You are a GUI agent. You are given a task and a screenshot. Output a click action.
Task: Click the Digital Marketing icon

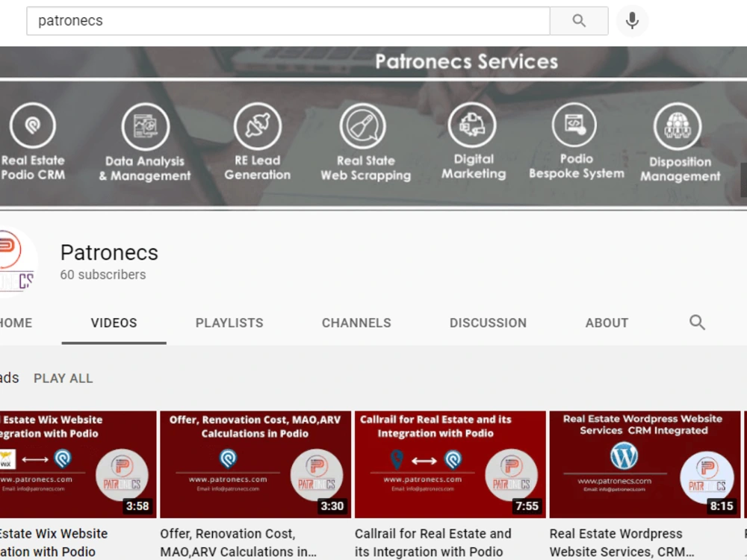click(x=472, y=125)
